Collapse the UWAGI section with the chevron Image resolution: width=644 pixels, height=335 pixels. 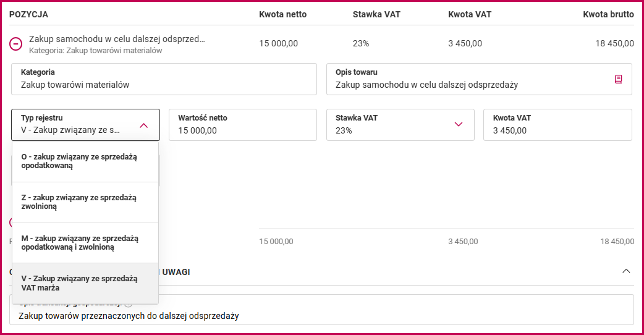coord(626,271)
